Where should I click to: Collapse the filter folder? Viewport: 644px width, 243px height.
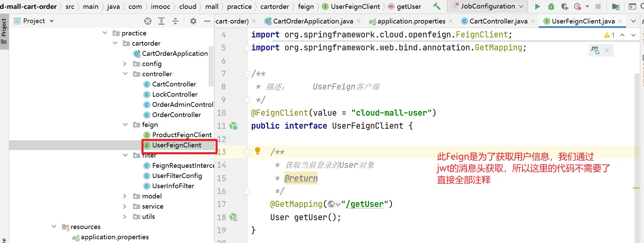click(x=125, y=155)
